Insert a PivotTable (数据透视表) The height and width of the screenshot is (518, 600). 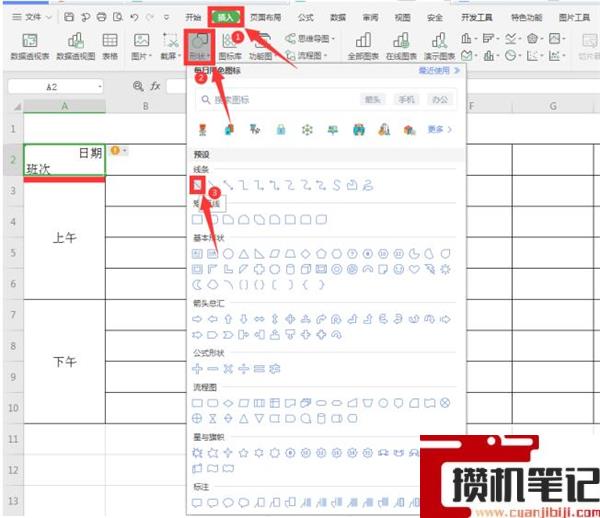pyautogui.click(x=30, y=47)
